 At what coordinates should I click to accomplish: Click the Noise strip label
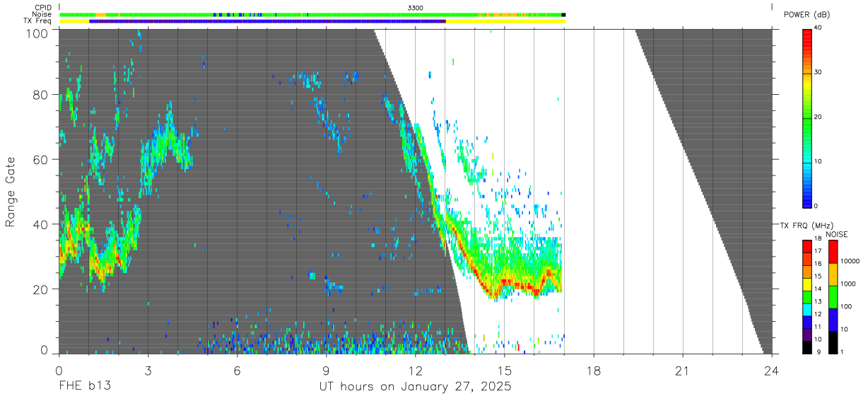point(41,14)
